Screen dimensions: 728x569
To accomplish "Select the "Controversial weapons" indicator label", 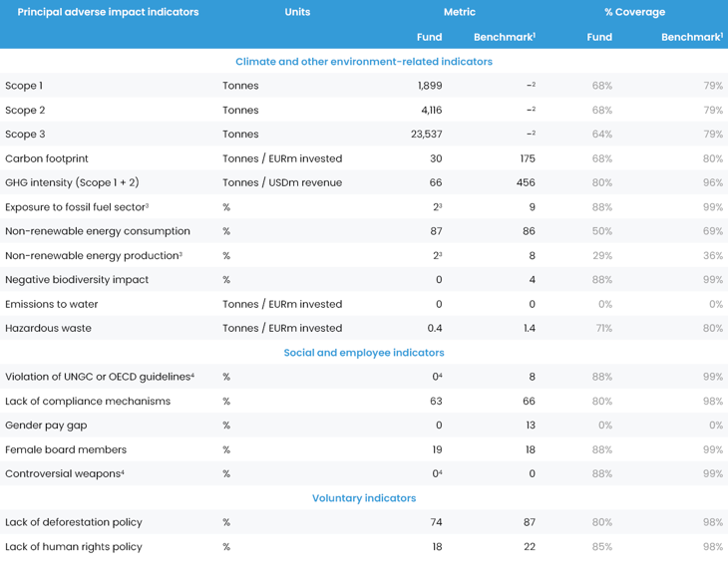I will [64, 474].
